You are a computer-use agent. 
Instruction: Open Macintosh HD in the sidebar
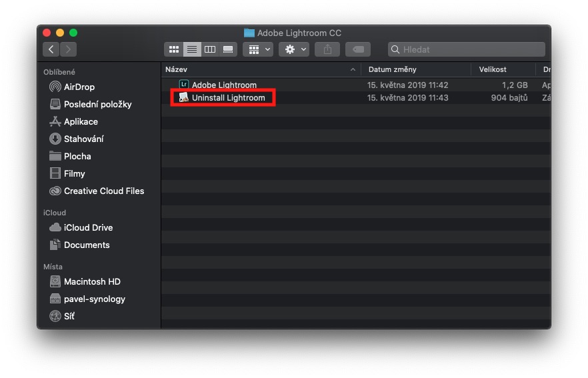(x=85, y=281)
